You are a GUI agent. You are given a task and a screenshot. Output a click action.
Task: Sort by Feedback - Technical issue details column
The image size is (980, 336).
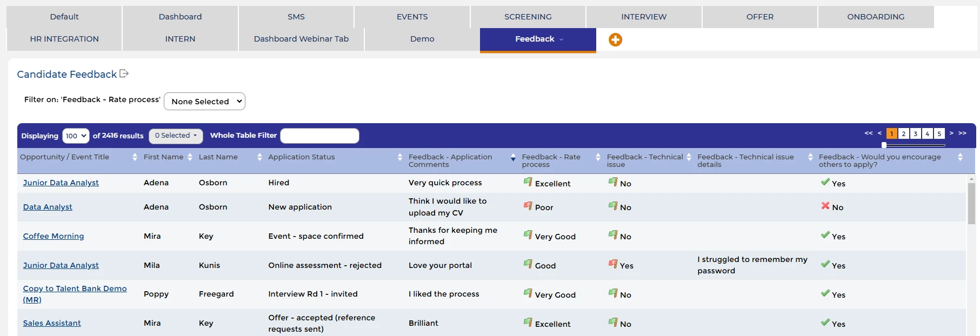[810, 157]
